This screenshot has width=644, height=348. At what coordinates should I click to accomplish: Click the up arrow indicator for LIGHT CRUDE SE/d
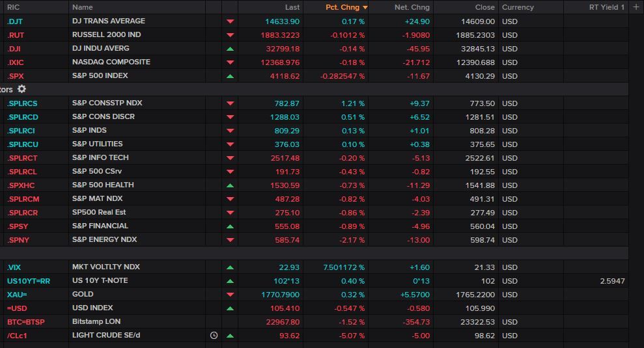230,336
